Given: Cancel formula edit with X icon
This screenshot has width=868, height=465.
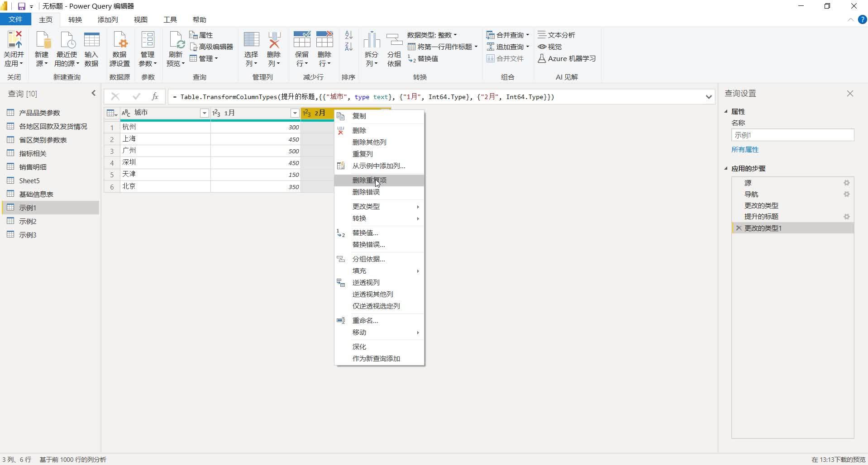Looking at the screenshot, I should 115,96.
